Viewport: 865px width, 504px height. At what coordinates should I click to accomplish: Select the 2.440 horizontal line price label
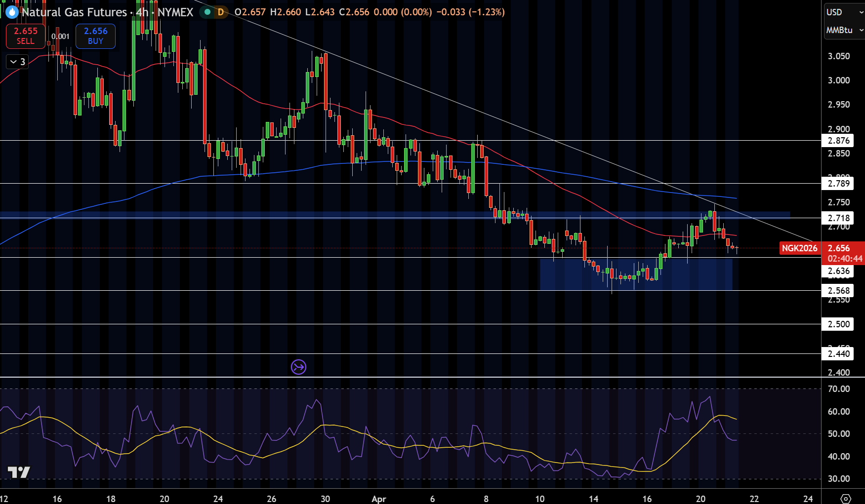tap(838, 354)
